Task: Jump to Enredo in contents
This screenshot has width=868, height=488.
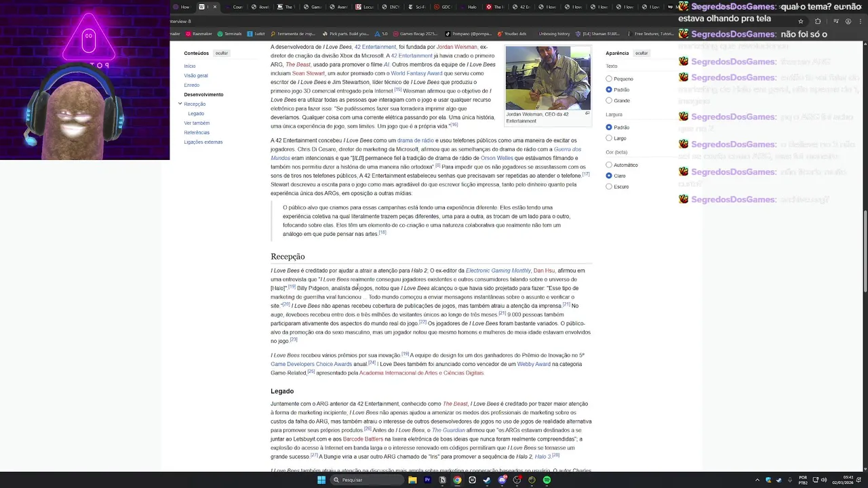Action: (192, 85)
